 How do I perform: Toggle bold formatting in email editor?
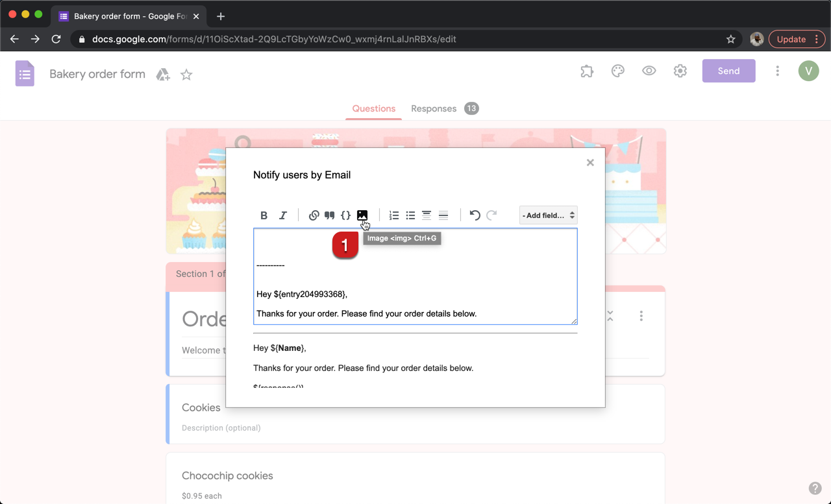point(264,215)
